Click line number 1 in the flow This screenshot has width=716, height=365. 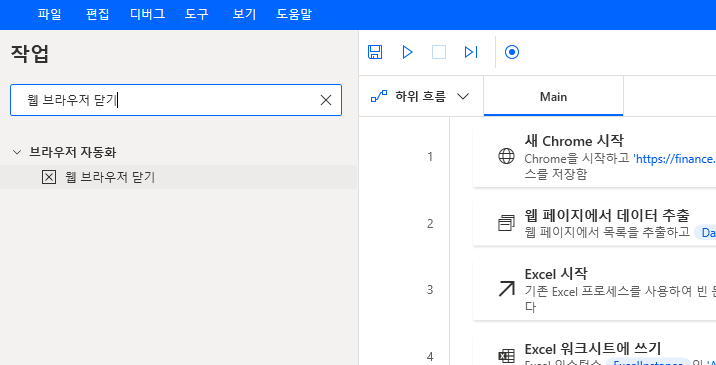click(x=430, y=157)
